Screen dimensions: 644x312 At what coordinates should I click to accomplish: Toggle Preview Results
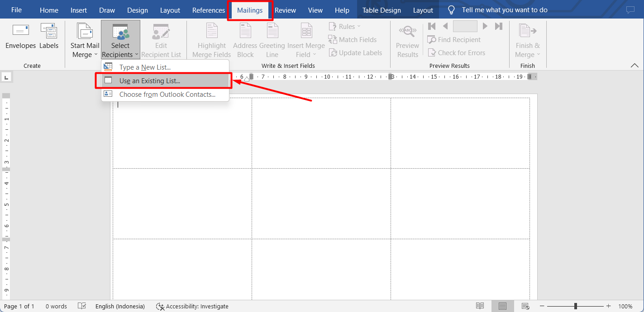click(407, 40)
